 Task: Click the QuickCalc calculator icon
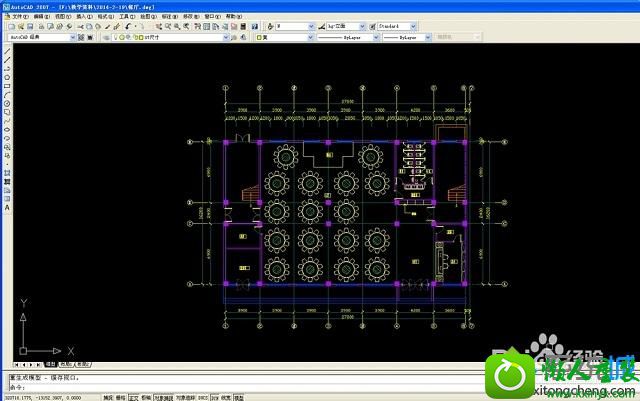[x=243, y=27]
